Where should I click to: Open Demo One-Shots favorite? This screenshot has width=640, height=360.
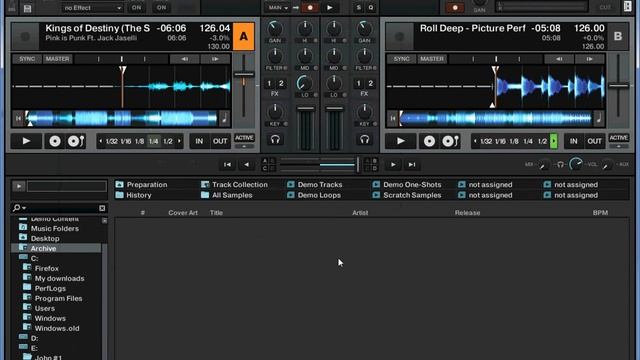coord(407,184)
